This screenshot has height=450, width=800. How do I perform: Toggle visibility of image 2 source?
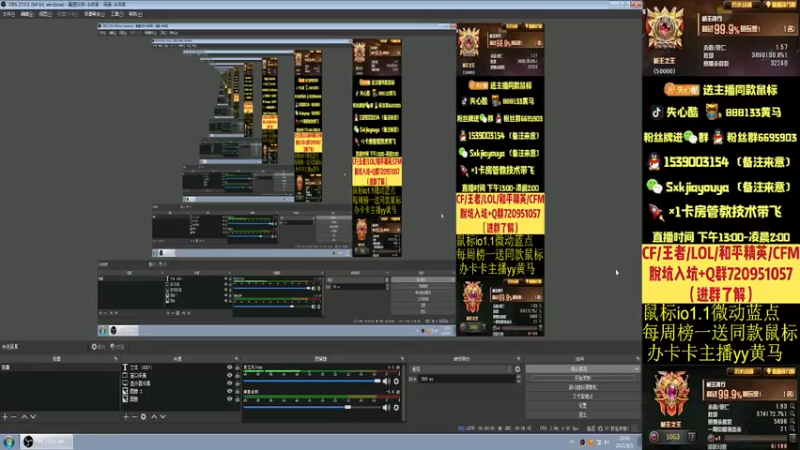[x=230, y=391]
